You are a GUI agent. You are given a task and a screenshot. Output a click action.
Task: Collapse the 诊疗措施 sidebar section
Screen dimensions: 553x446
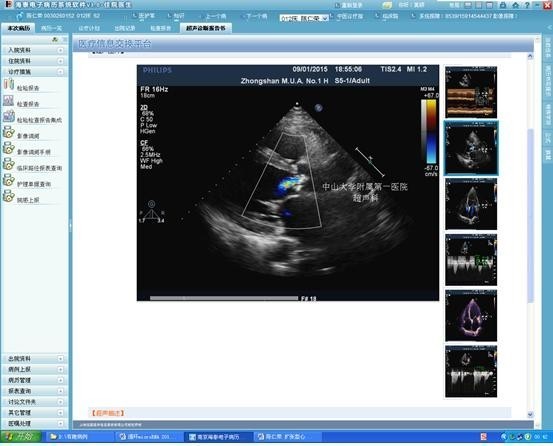pyautogui.click(x=34, y=72)
